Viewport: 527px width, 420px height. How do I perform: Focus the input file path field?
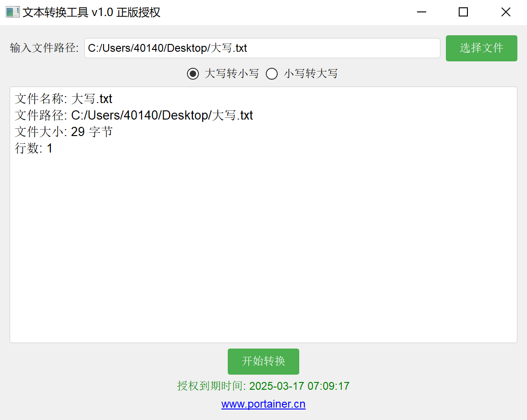click(x=262, y=48)
